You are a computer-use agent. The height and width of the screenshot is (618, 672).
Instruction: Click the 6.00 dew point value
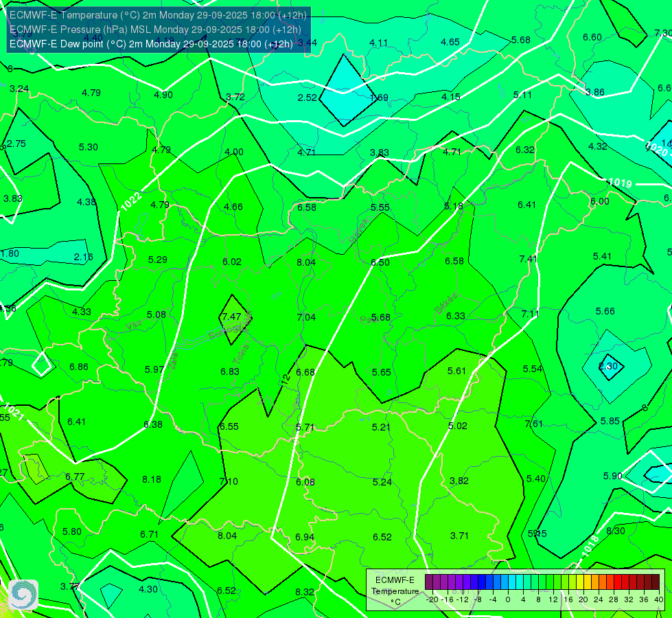[599, 201]
